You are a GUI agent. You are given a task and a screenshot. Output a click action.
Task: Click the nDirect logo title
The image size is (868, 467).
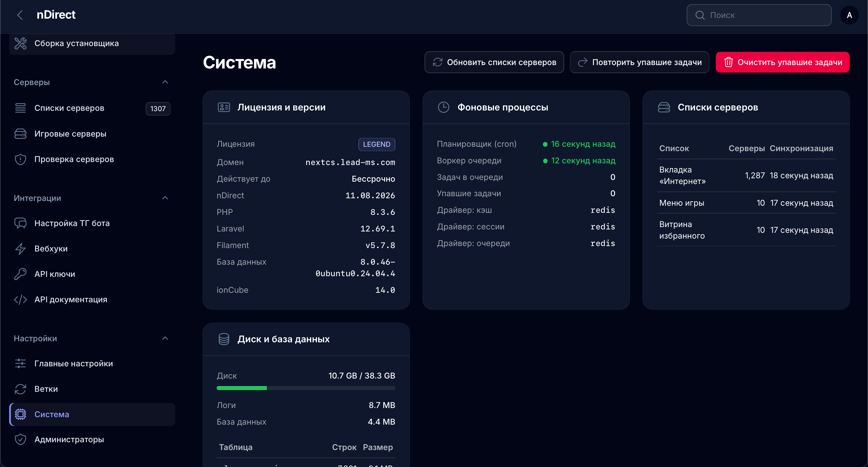(x=56, y=15)
